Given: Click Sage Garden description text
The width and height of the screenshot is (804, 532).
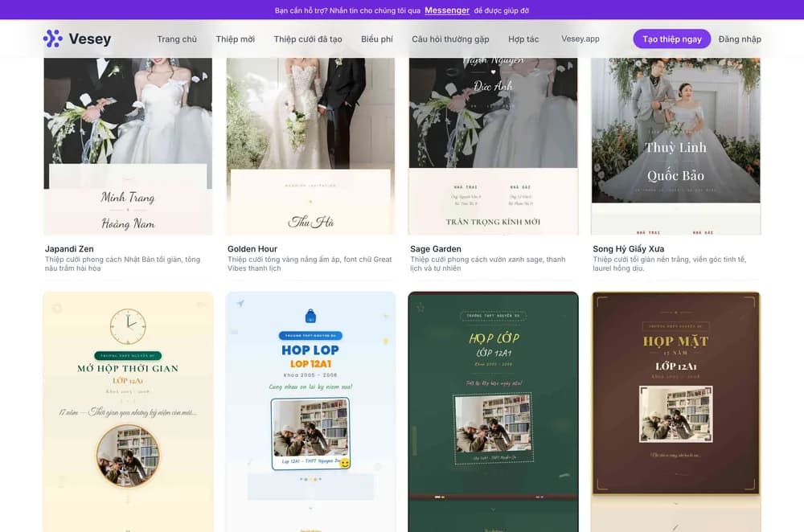Looking at the screenshot, I should click(x=488, y=264).
